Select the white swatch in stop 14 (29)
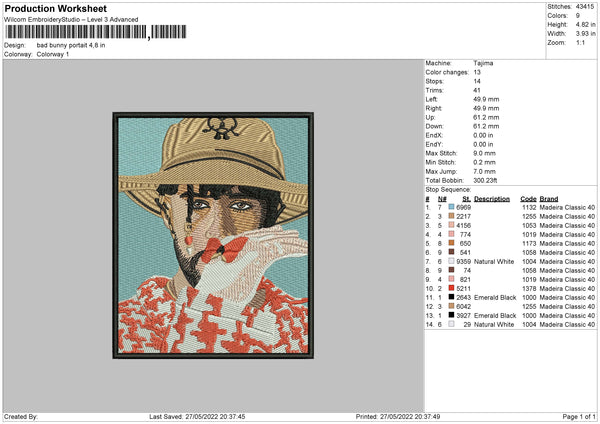The width and height of the screenshot is (600, 424). [x=451, y=324]
